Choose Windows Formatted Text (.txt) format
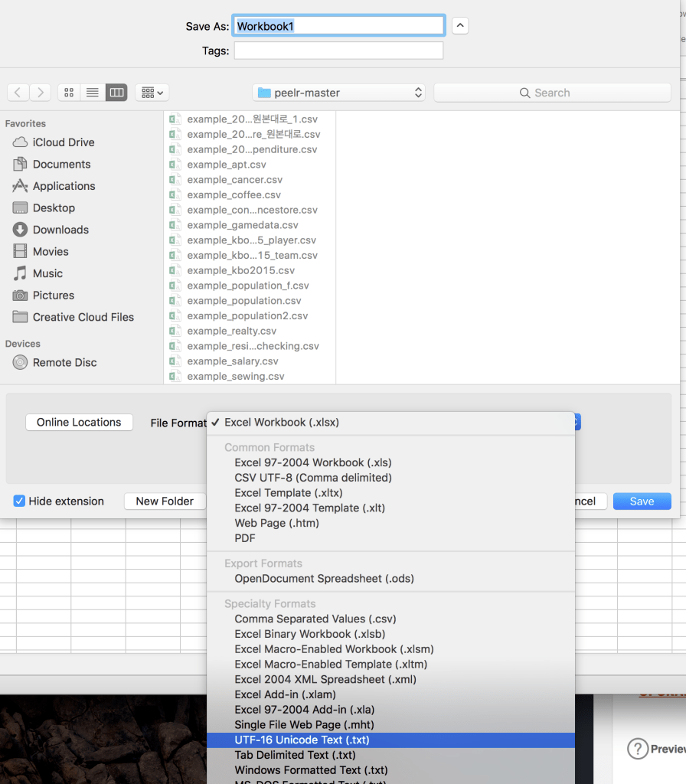 click(x=390, y=770)
